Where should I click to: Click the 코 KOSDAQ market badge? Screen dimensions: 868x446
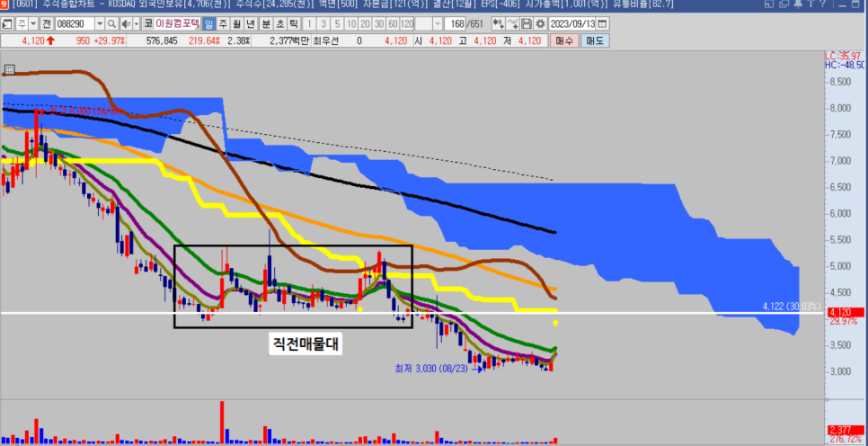[x=148, y=23]
